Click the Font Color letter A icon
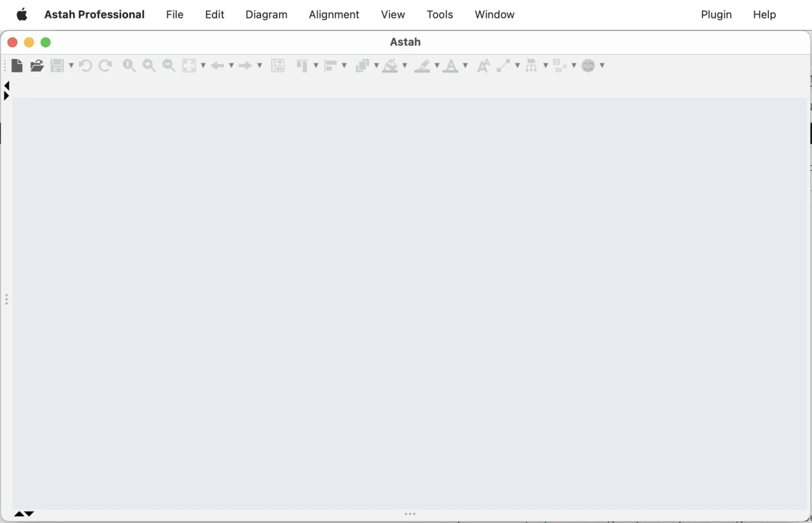The height and width of the screenshot is (523, 812). point(450,65)
